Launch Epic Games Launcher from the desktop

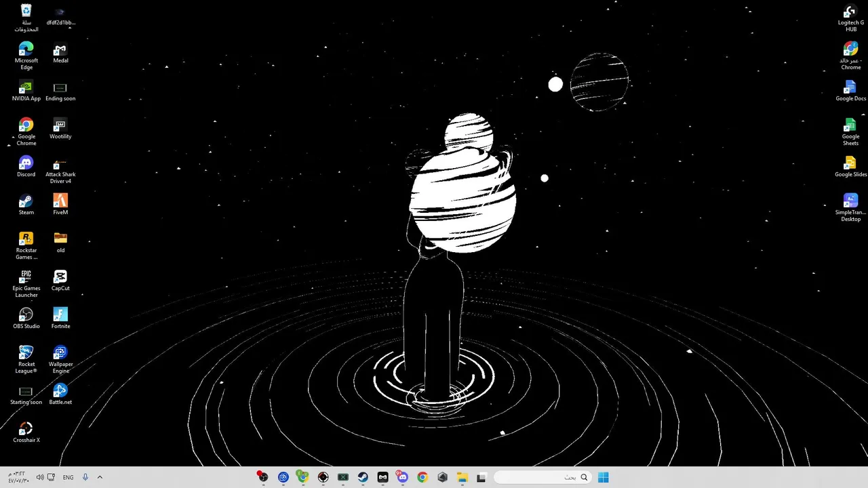[x=26, y=284]
